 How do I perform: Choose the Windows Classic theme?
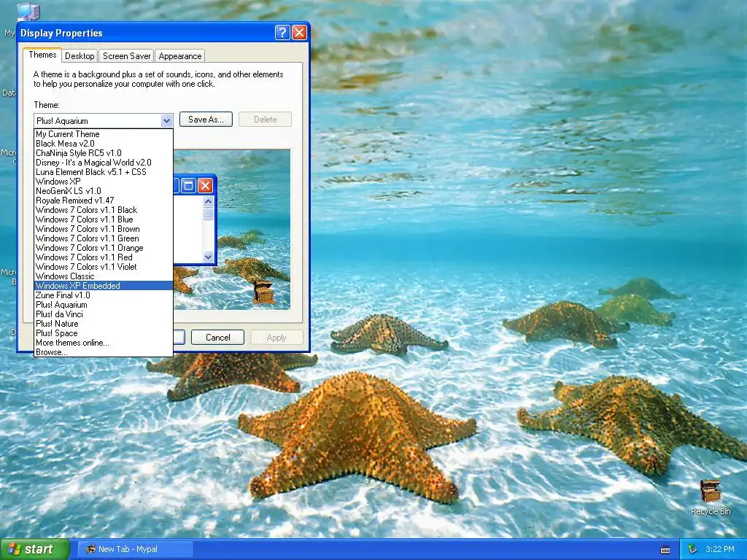click(x=104, y=276)
